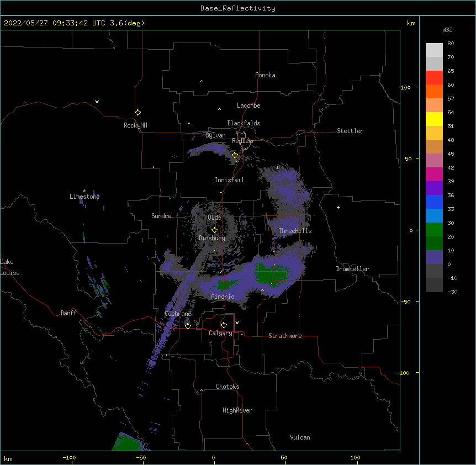Screen dimensions: 476x465
Task: Click the white asterisk marker above Limestone
Action: pyautogui.click(x=84, y=191)
